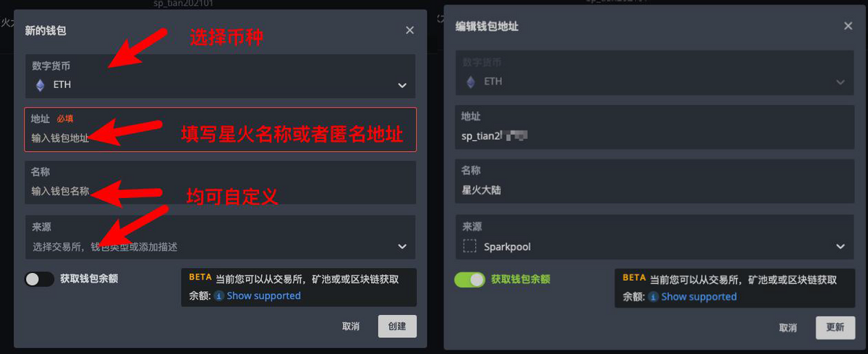The height and width of the screenshot is (354, 868).
Task: Click the 输入钱包地址 address field
Action: [x=220, y=129]
